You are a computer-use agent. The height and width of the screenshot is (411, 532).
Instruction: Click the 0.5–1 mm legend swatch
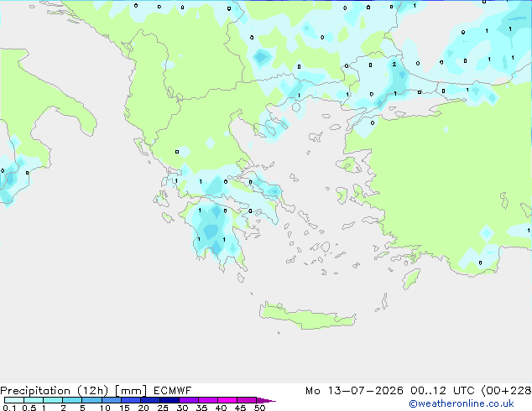(34, 400)
